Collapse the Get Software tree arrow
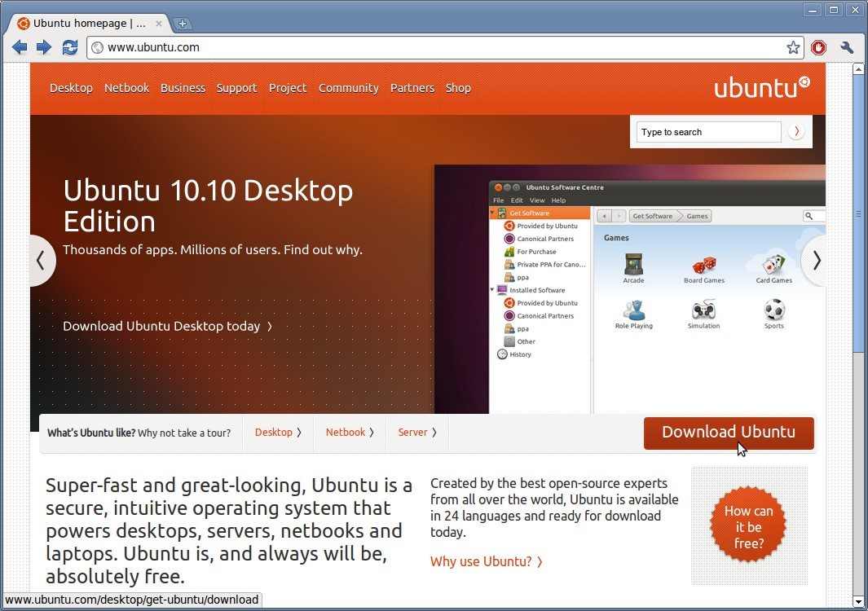Image resolution: width=868 pixels, height=611 pixels. point(492,213)
